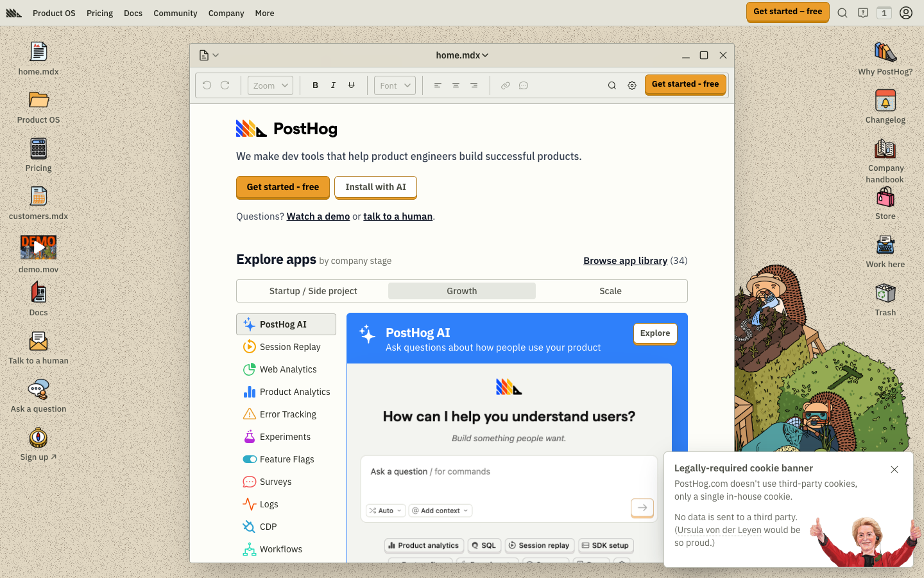Open the search magnifier in the top bar

coord(843,12)
